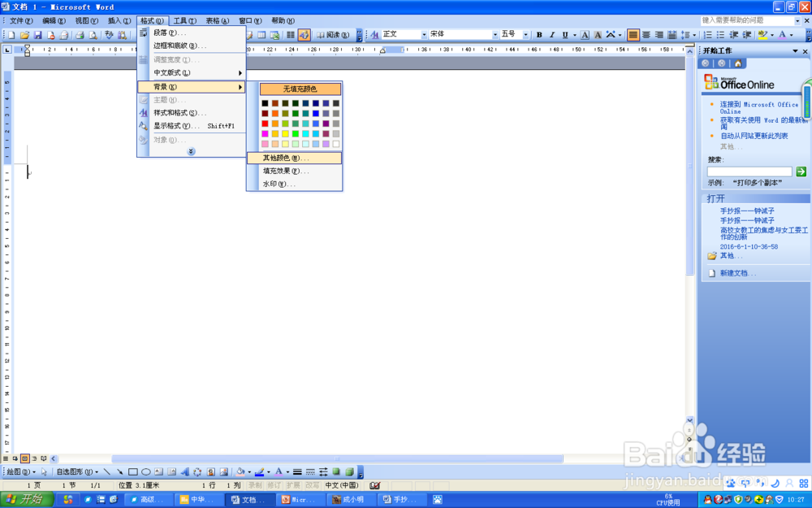
Task: Open the 文件 (File) menu
Action: coord(21,21)
